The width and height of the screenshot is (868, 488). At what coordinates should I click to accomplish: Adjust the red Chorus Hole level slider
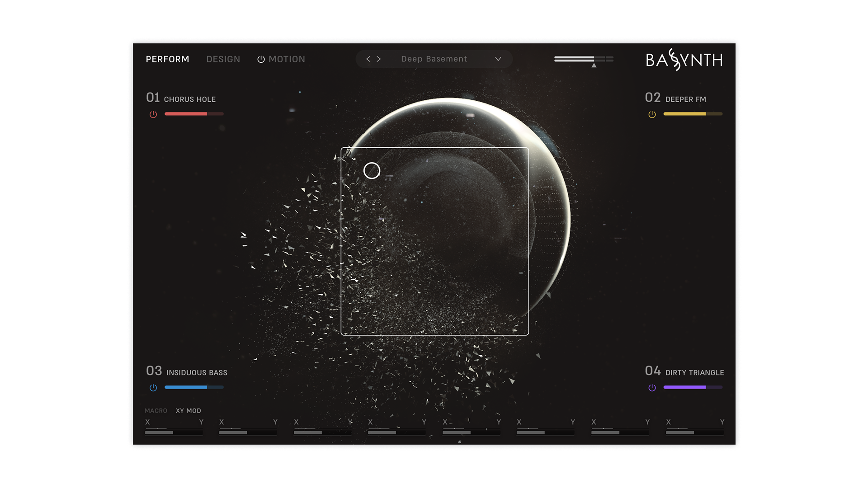click(x=194, y=114)
